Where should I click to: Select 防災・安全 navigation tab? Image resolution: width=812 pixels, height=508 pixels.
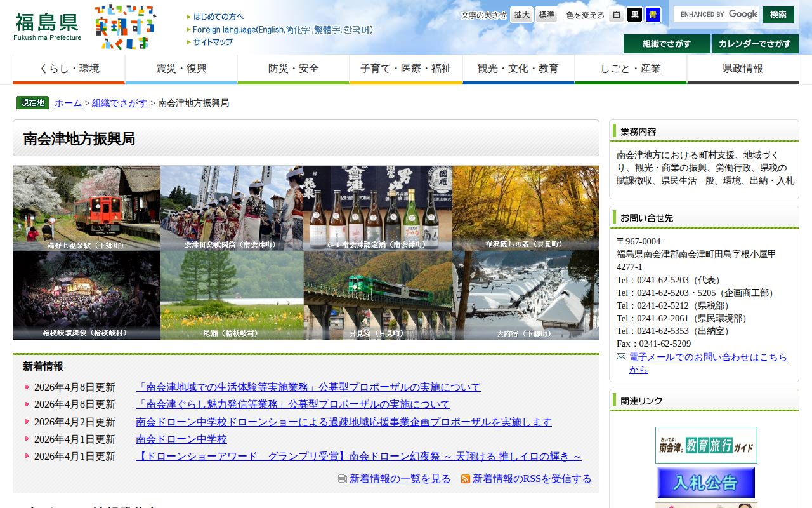pos(294,69)
